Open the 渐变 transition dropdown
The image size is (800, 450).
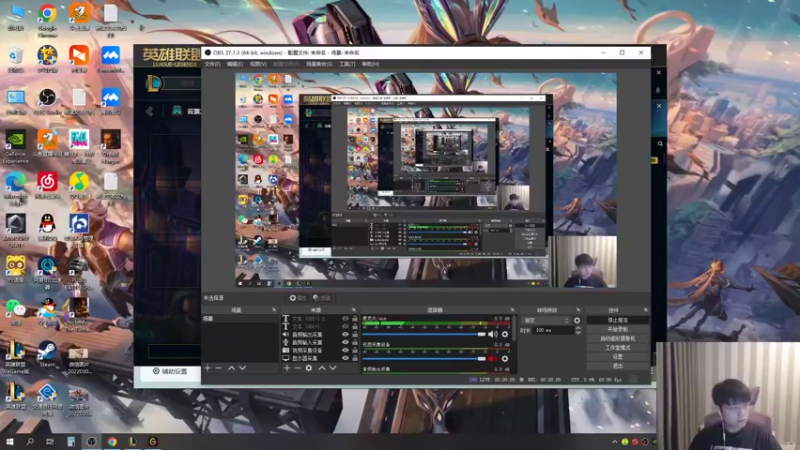[545, 320]
